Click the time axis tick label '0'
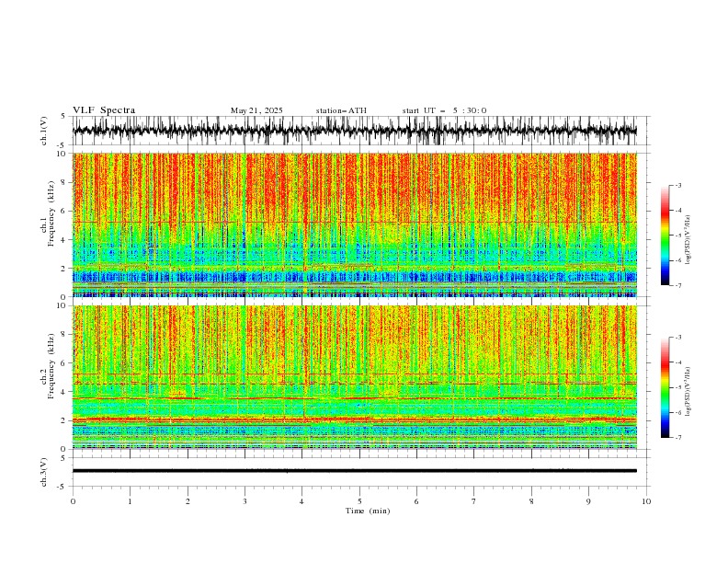 (x=73, y=501)
